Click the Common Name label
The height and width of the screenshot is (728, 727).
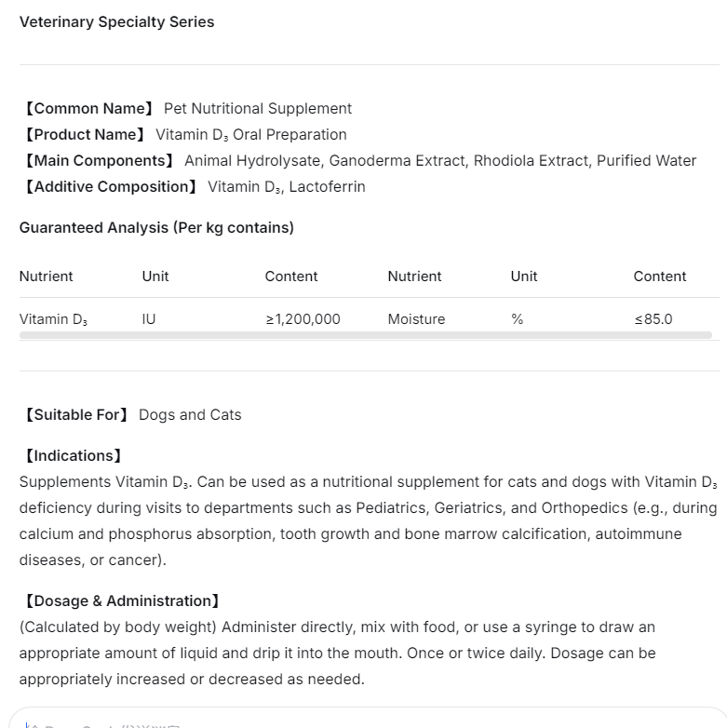tap(88, 109)
